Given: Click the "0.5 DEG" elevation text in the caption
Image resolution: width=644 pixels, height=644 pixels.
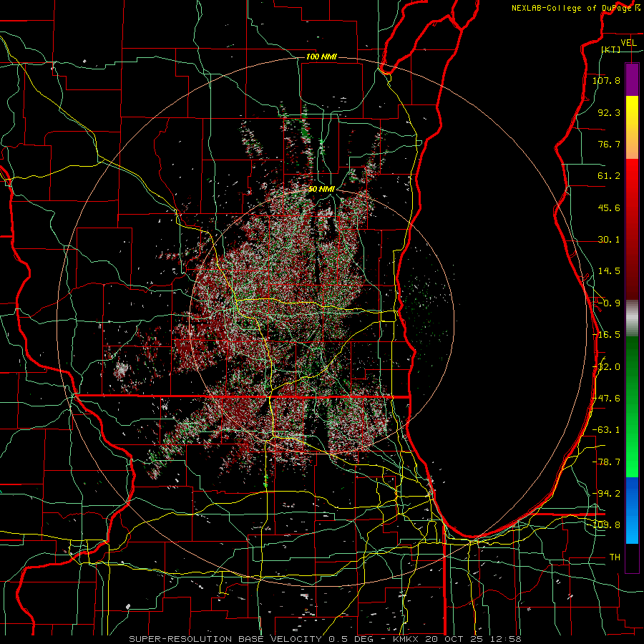Looking at the screenshot, I should (x=351, y=639).
